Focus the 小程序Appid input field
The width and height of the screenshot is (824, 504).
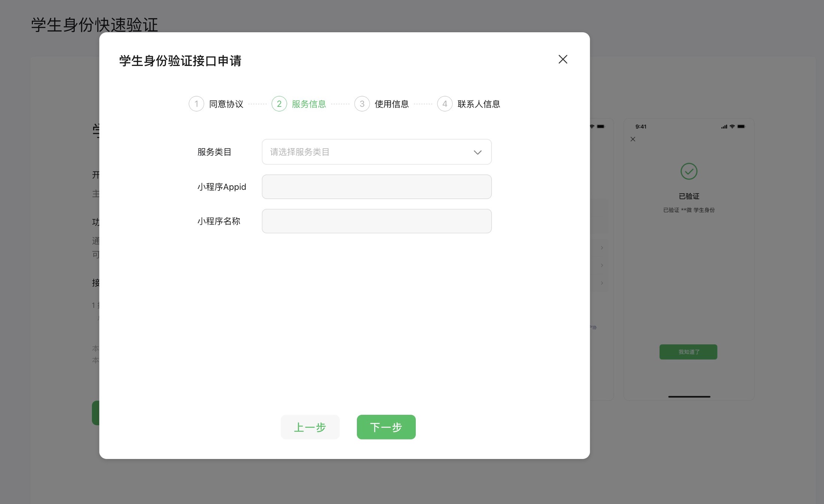tap(376, 187)
